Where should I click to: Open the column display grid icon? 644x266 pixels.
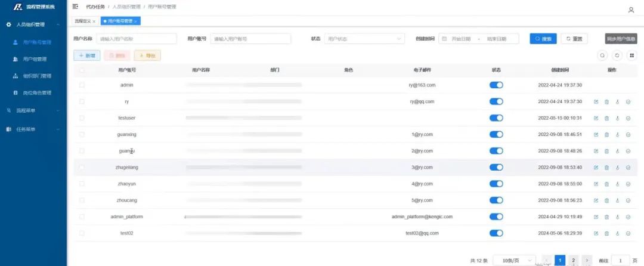[x=631, y=55]
